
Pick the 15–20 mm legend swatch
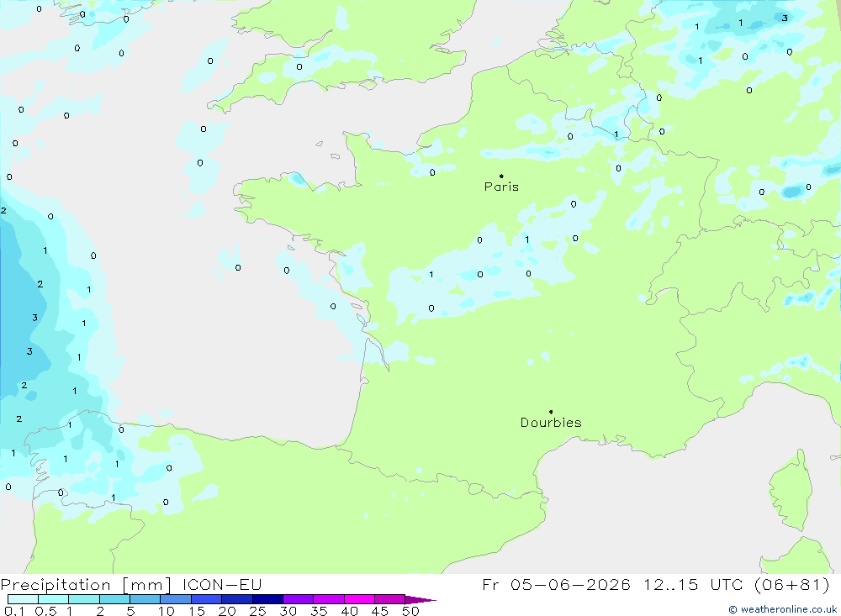207,599
